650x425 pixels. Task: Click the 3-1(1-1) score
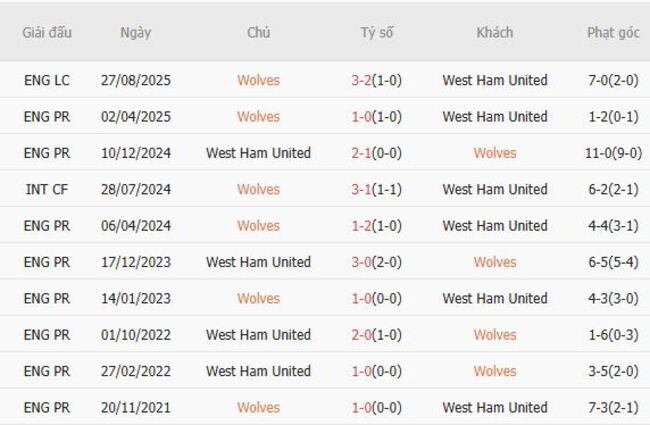tap(376, 189)
